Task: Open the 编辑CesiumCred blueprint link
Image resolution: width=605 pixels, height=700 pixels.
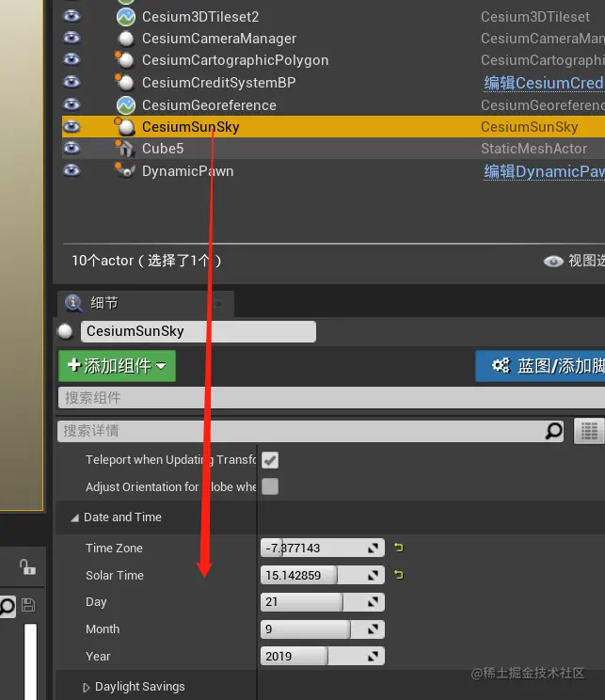Action: click(544, 83)
